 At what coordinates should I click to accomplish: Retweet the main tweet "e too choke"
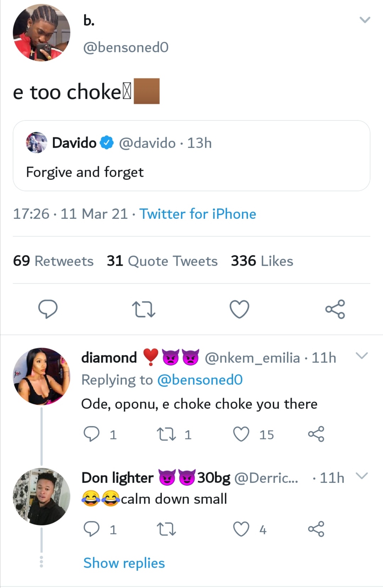click(x=143, y=309)
